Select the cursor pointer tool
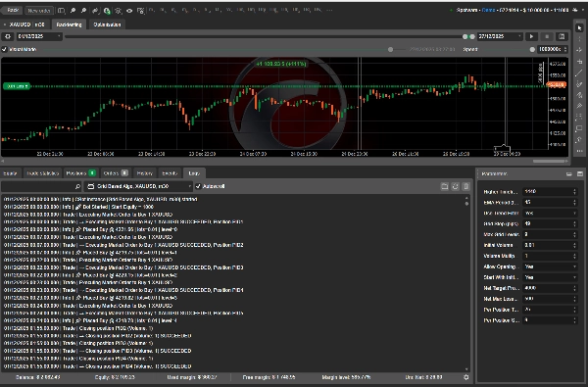The image size is (588, 387). click(x=580, y=28)
